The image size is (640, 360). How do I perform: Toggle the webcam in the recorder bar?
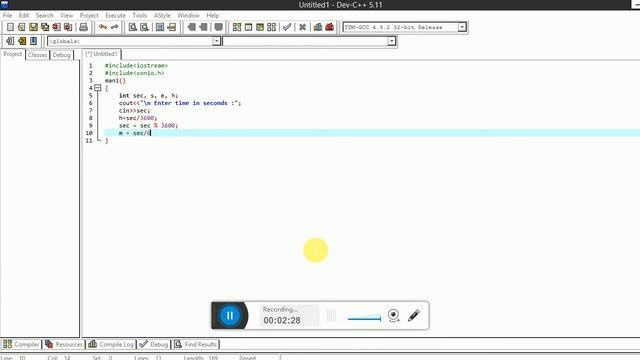(393, 315)
